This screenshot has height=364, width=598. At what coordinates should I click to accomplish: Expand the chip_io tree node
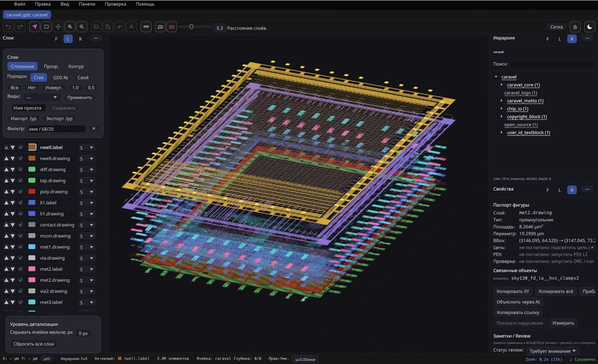[x=502, y=109]
